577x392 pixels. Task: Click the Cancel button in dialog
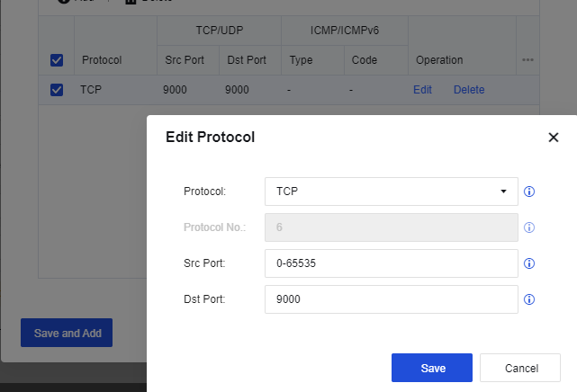pyautogui.click(x=520, y=368)
